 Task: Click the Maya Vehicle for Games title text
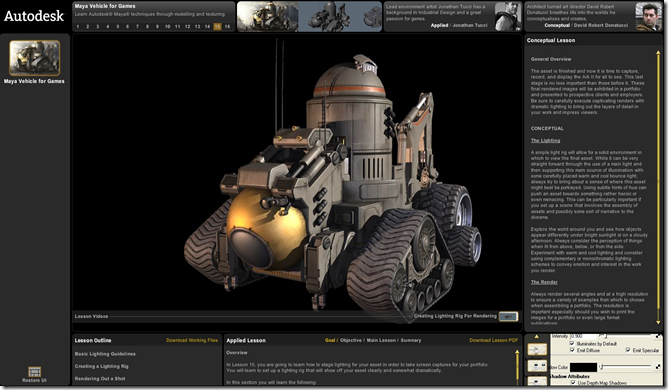tap(105, 6)
